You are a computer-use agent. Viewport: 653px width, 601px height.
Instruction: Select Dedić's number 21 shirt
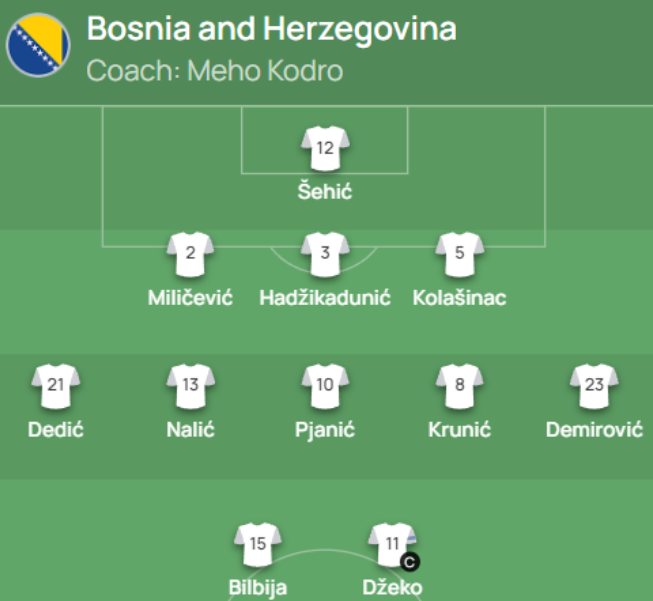point(56,386)
